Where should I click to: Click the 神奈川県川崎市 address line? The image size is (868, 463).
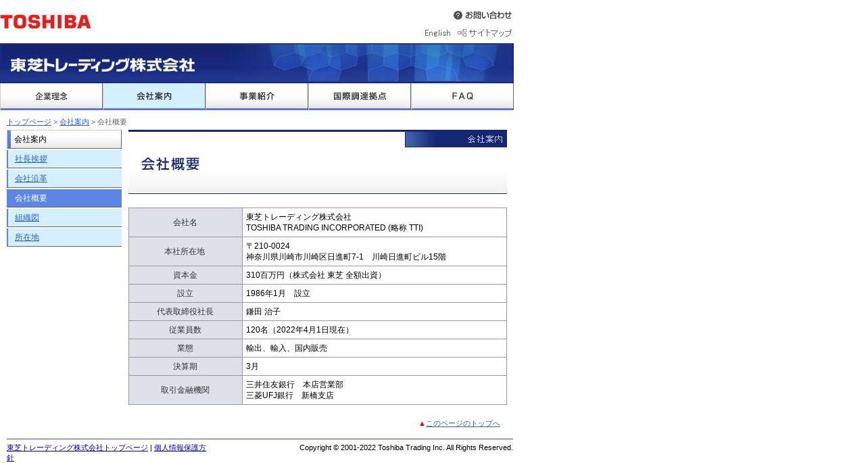pos(346,257)
